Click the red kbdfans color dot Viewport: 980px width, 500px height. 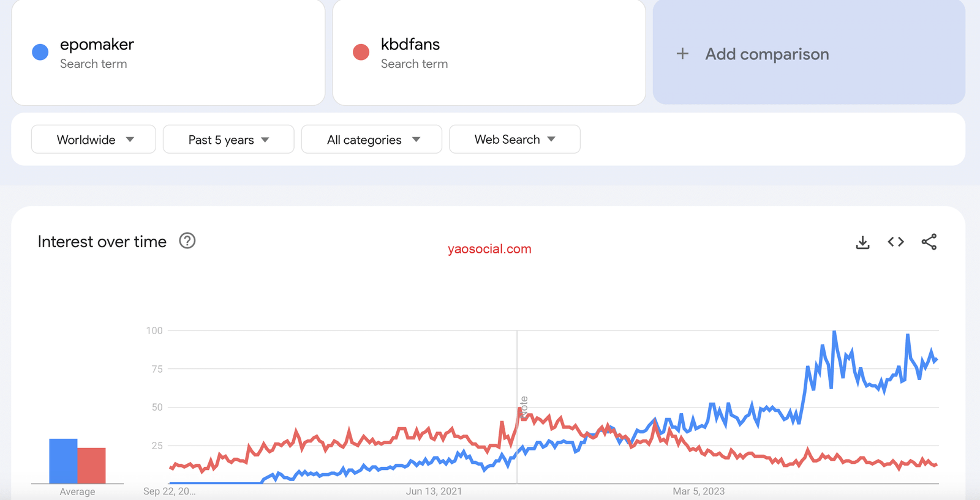pos(361,52)
